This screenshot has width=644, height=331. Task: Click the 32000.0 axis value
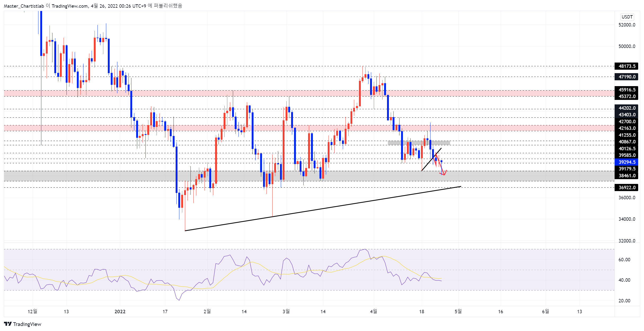[627, 241]
